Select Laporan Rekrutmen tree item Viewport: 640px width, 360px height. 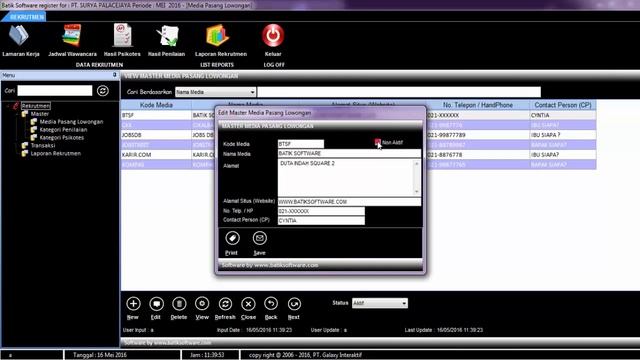(56, 153)
